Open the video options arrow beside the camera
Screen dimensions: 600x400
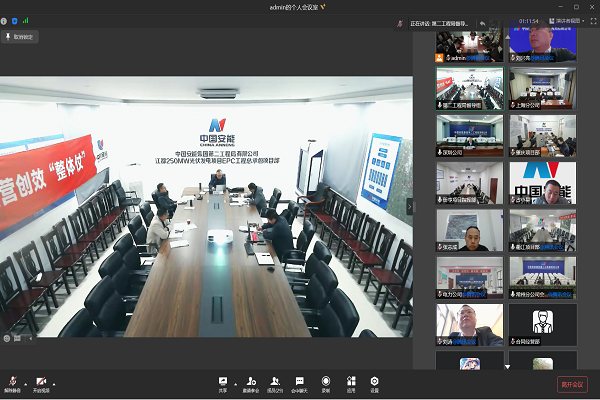pos(54,384)
